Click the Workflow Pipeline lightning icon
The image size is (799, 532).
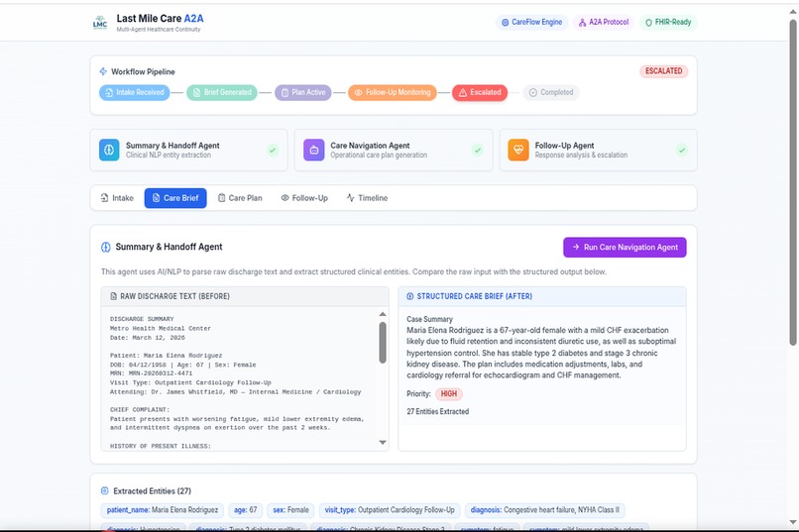tap(103, 71)
